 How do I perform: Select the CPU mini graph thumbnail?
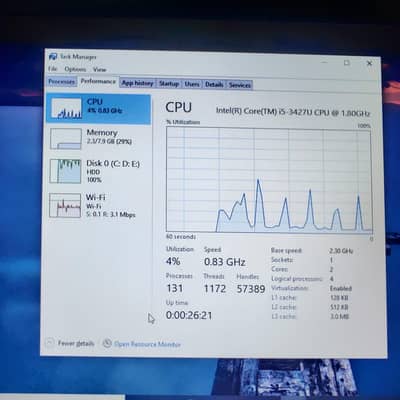(x=66, y=108)
